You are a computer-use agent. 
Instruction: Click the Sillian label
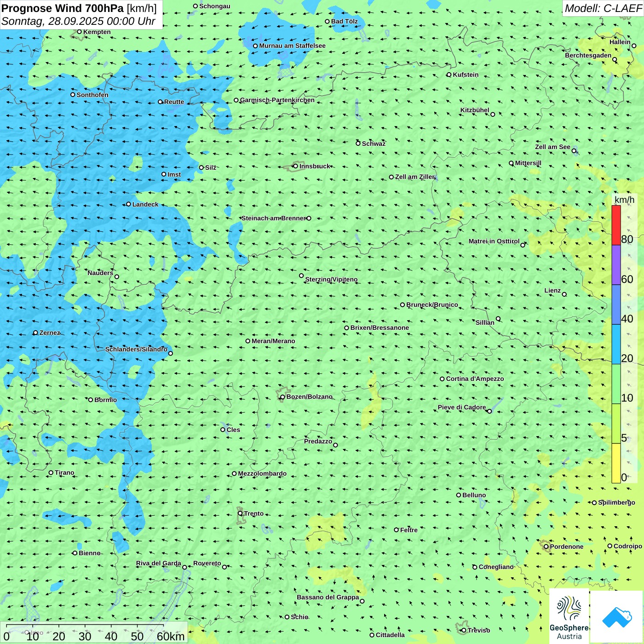click(x=485, y=322)
